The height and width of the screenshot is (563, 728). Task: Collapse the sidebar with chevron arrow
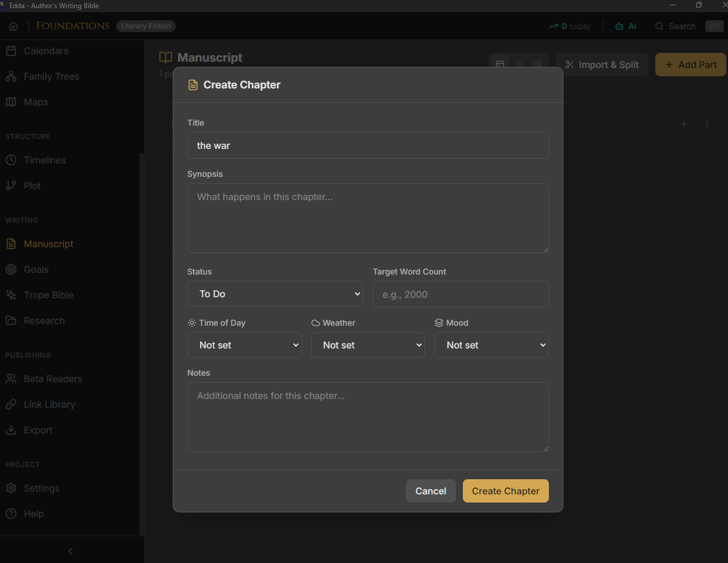point(70,551)
